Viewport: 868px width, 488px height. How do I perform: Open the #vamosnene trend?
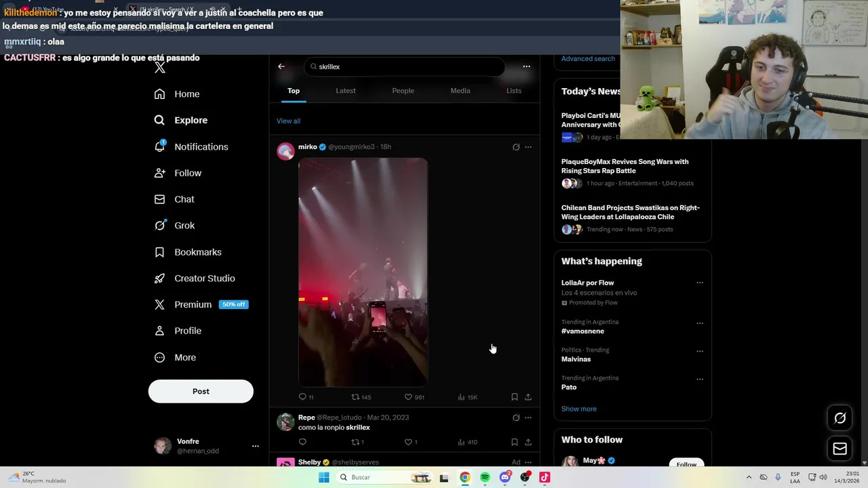tap(583, 331)
